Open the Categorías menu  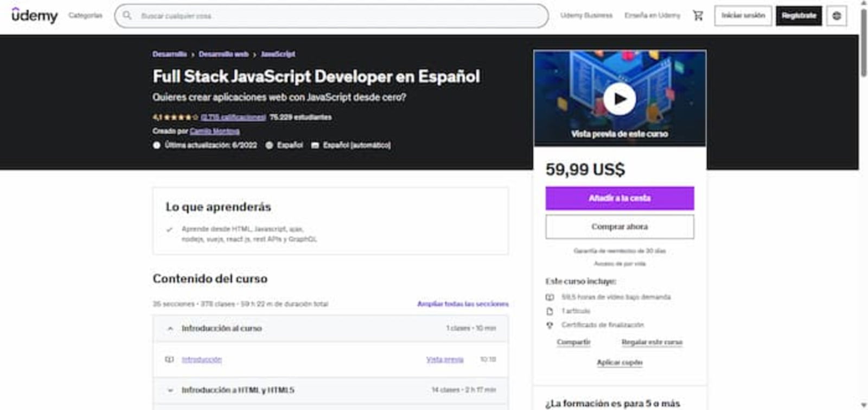(x=85, y=15)
